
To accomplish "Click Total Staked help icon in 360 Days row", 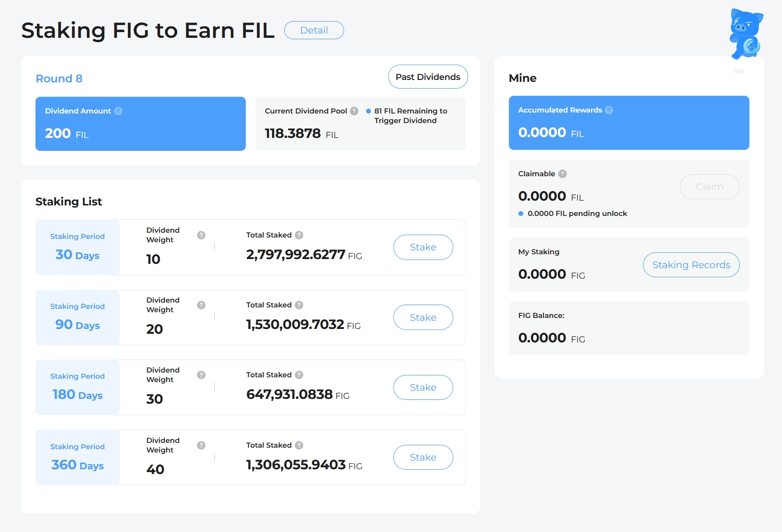I will click(299, 445).
